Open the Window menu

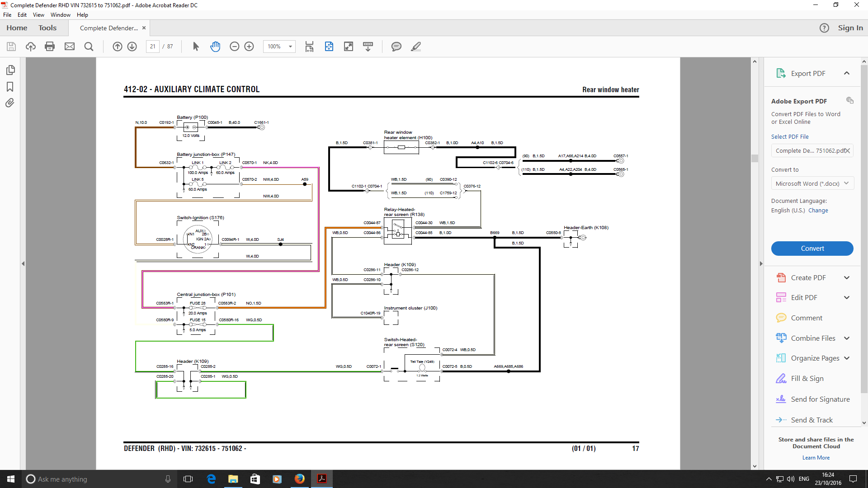pos(61,15)
